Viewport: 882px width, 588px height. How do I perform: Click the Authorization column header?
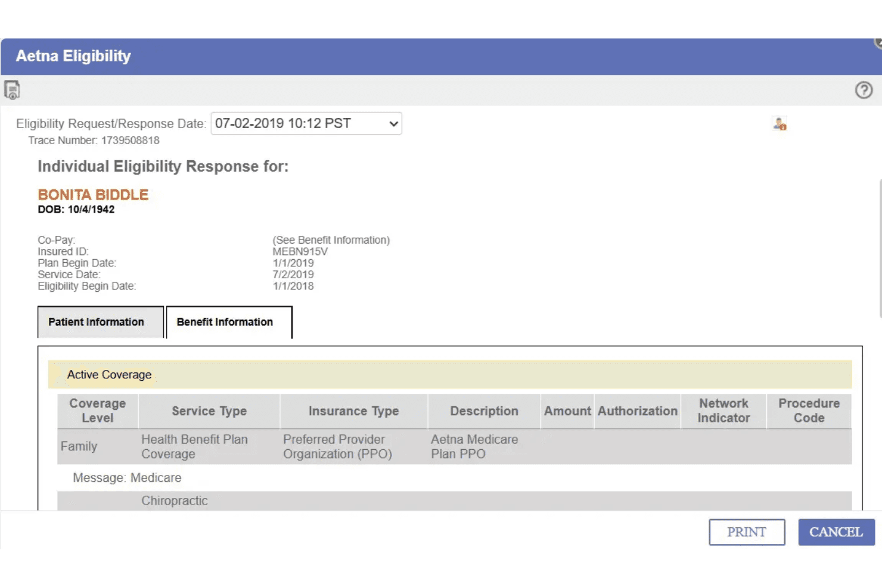[x=638, y=410]
